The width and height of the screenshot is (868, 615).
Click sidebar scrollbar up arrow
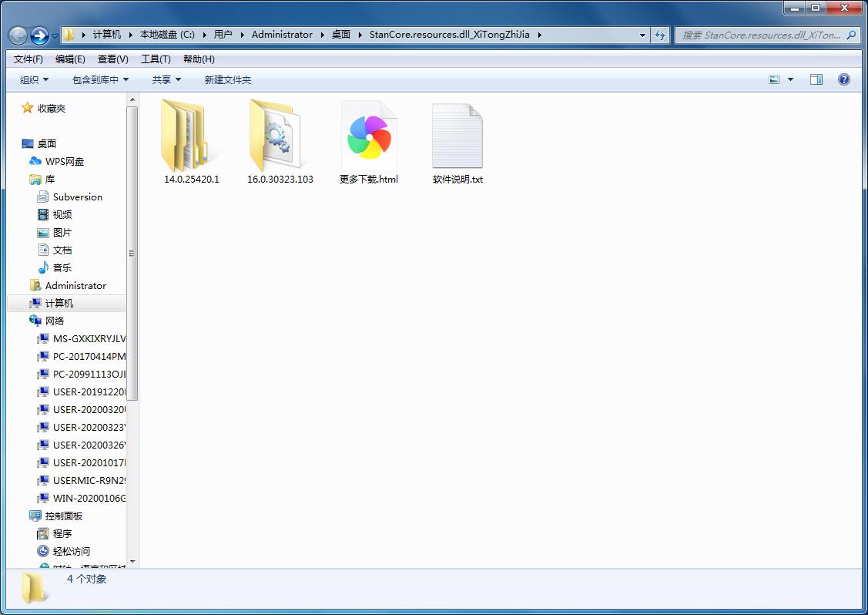[132, 99]
